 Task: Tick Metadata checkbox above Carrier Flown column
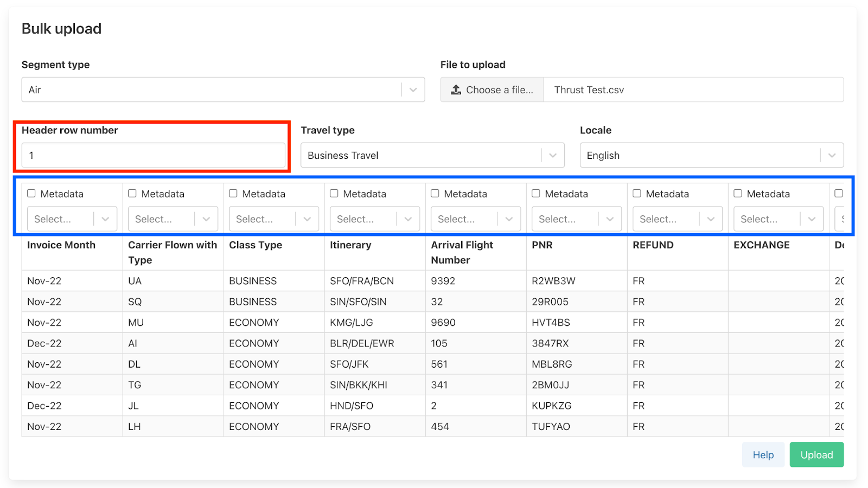(x=132, y=194)
